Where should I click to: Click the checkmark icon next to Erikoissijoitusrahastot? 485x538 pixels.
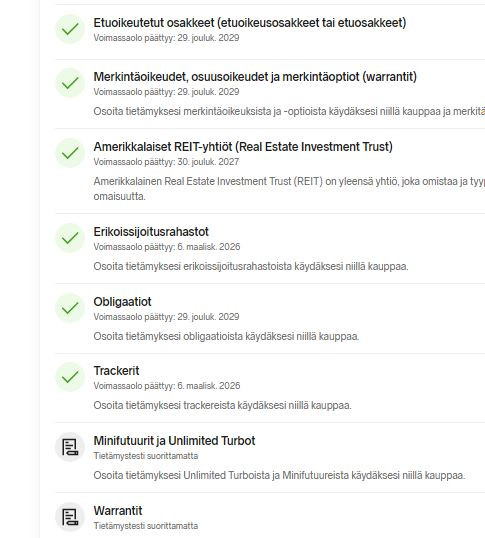tap(70, 238)
